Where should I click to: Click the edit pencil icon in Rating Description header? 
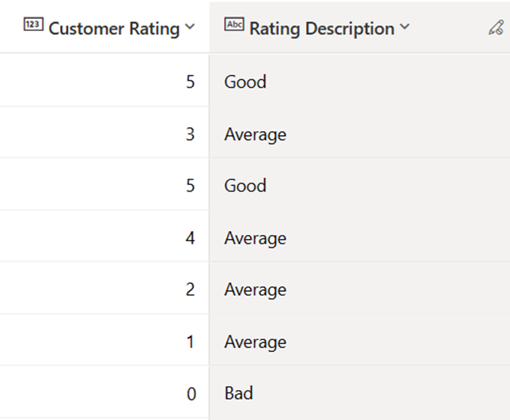tap(497, 28)
